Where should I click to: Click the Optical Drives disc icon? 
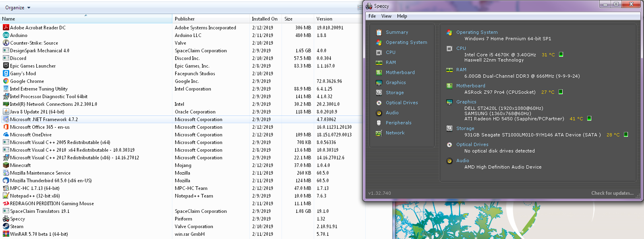(x=379, y=103)
